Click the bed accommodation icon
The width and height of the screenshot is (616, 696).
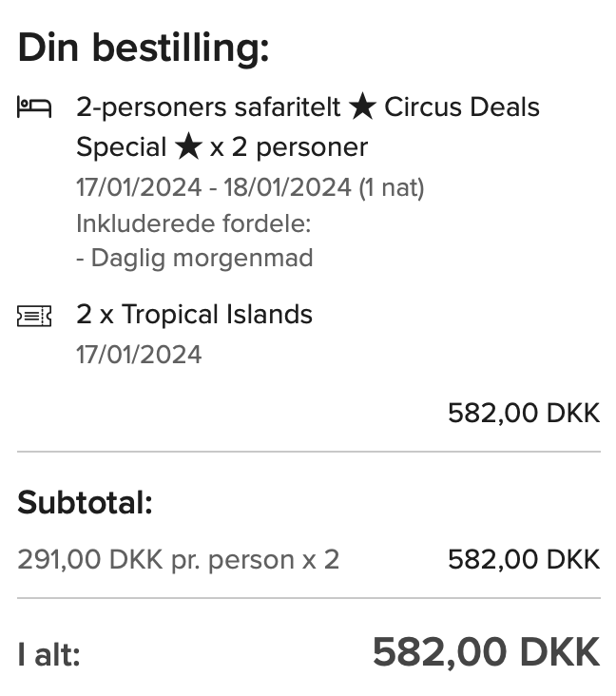(34, 107)
